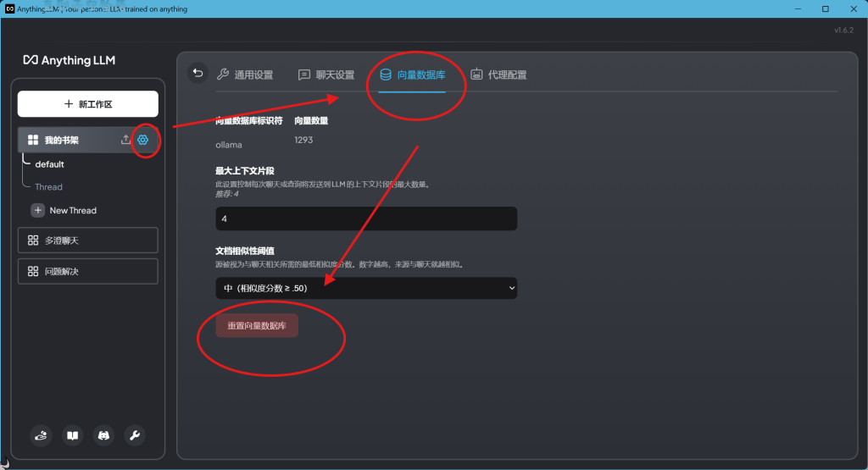Click the plus icon next to New Thread
868x470 pixels.
pos(37,210)
